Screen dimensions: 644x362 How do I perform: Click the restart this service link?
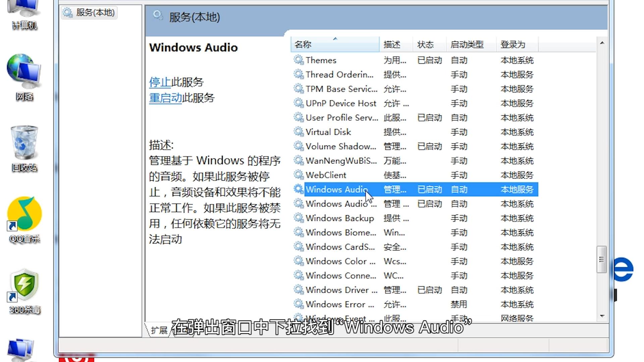point(165,98)
